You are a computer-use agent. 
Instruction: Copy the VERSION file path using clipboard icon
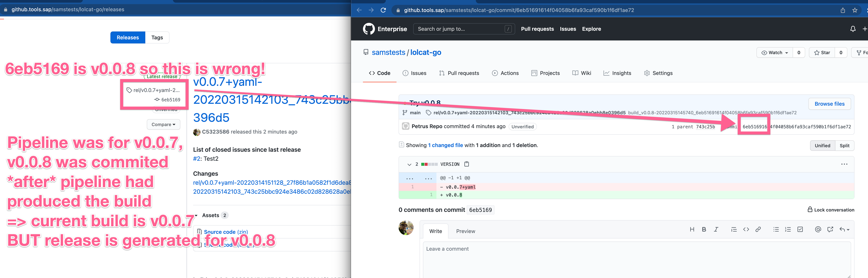pyautogui.click(x=467, y=164)
